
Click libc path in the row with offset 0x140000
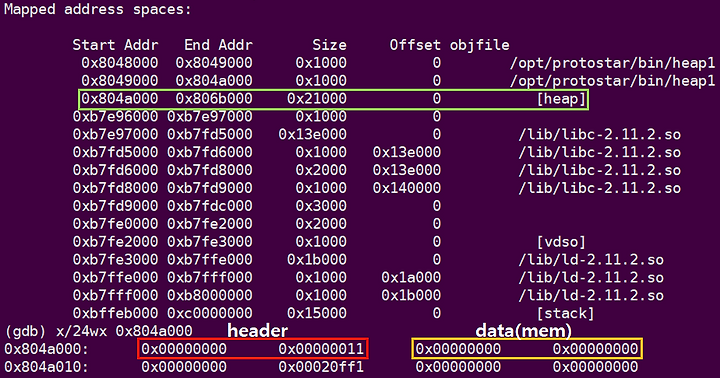[600, 188]
